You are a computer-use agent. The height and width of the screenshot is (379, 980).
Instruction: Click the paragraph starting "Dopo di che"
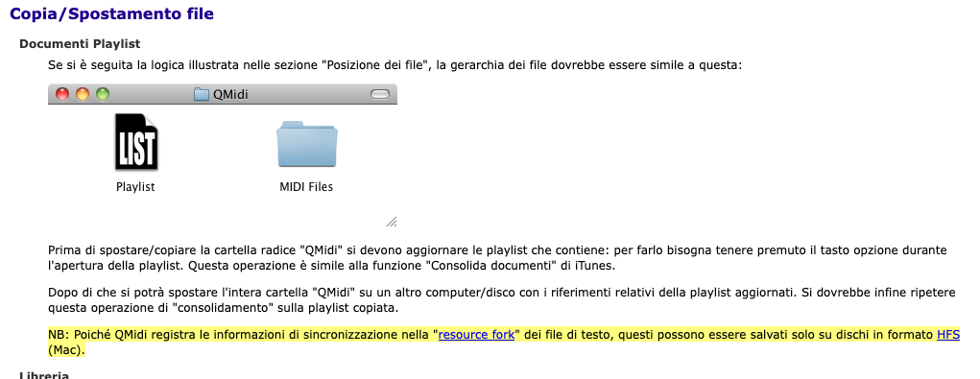502,300
